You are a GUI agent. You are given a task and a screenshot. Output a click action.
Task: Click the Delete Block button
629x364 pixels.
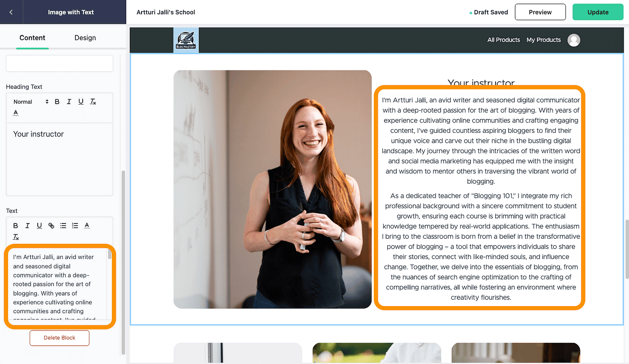click(59, 338)
